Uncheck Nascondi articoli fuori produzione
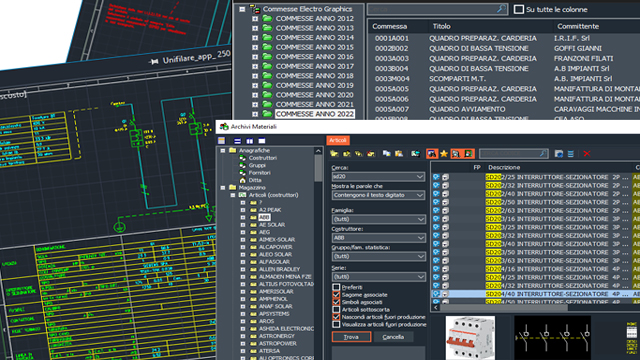Viewport: 640px width, 360px height. pyautogui.click(x=336, y=317)
